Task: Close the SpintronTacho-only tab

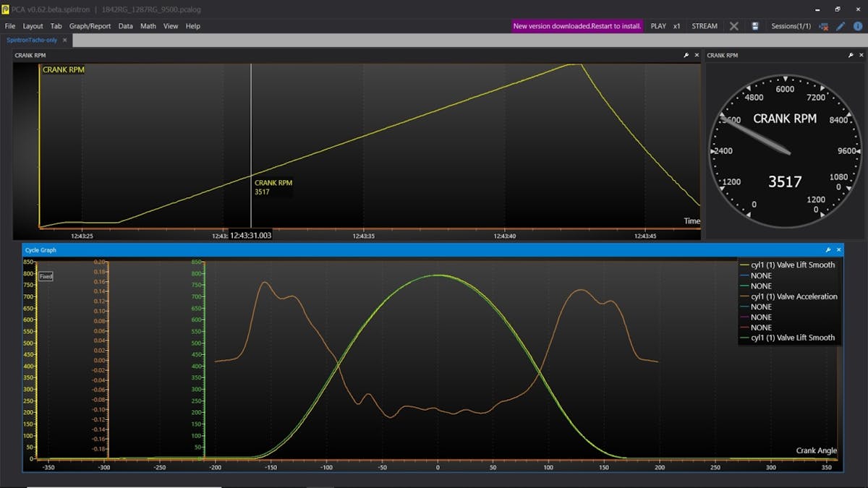Action: [64, 40]
